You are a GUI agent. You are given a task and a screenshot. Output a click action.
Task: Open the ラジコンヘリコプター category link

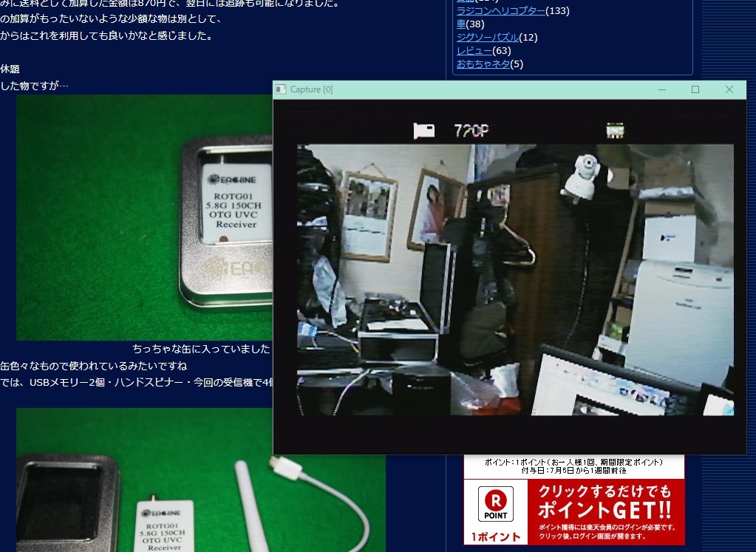point(500,11)
